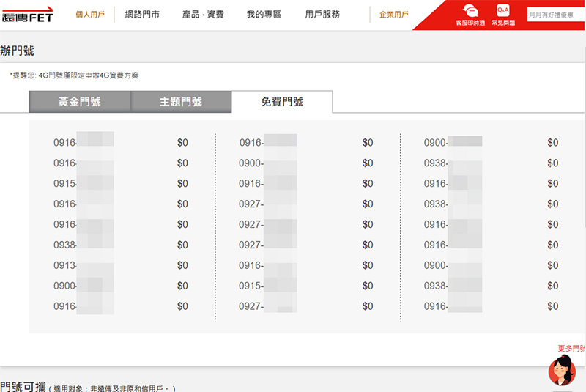Open the 更多門號 link
Viewport: 586px width, 392px height.
571,348
